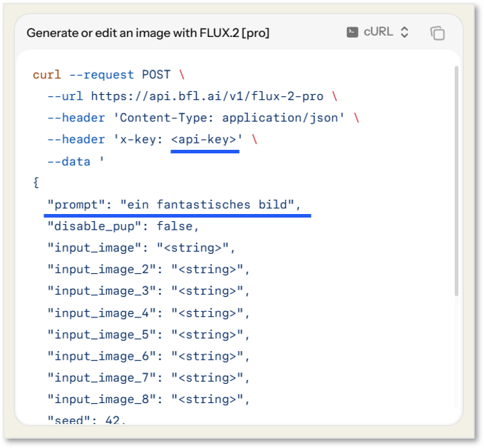Click the "input_image_7" line
484x448 pixels.
point(148,378)
